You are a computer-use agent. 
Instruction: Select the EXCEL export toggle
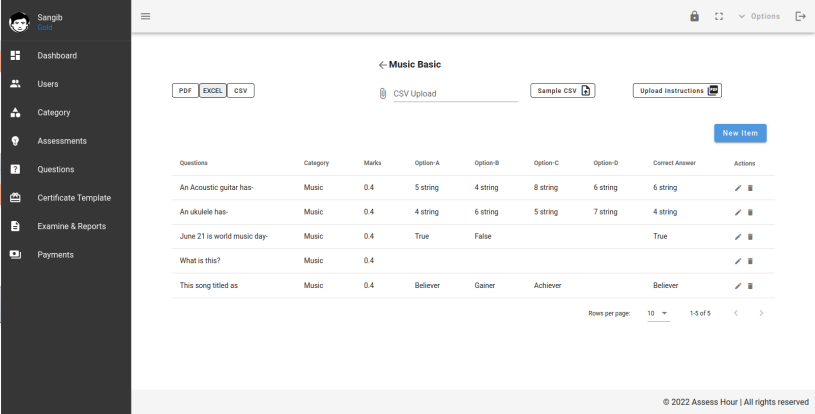213,90
